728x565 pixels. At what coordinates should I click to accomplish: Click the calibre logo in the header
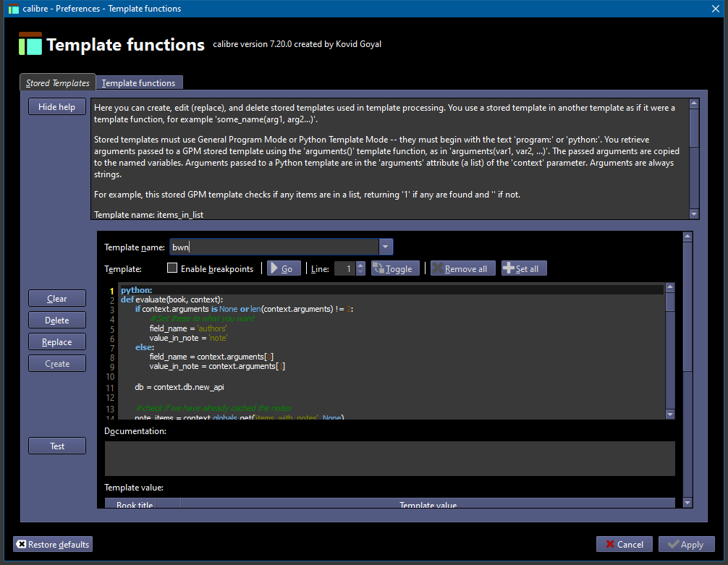coord(30,43)
